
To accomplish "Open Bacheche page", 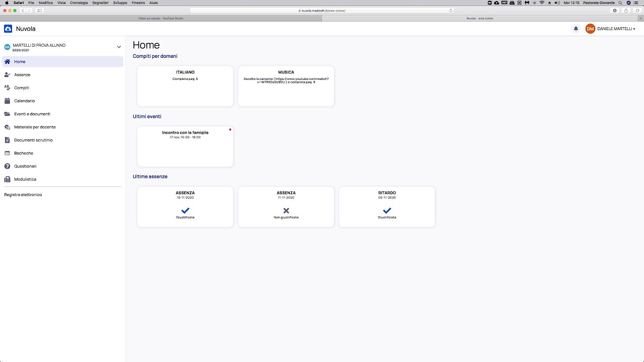I will pos(62,153).
